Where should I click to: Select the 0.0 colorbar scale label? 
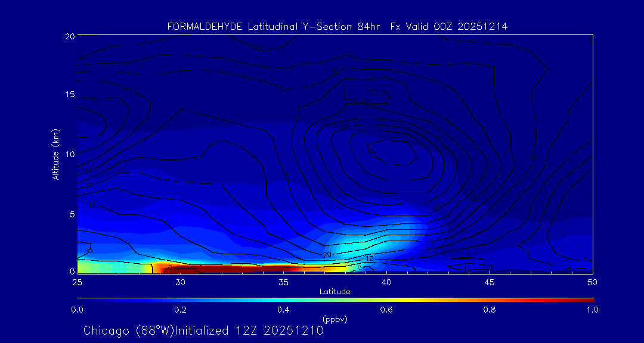tap(77, 310)
